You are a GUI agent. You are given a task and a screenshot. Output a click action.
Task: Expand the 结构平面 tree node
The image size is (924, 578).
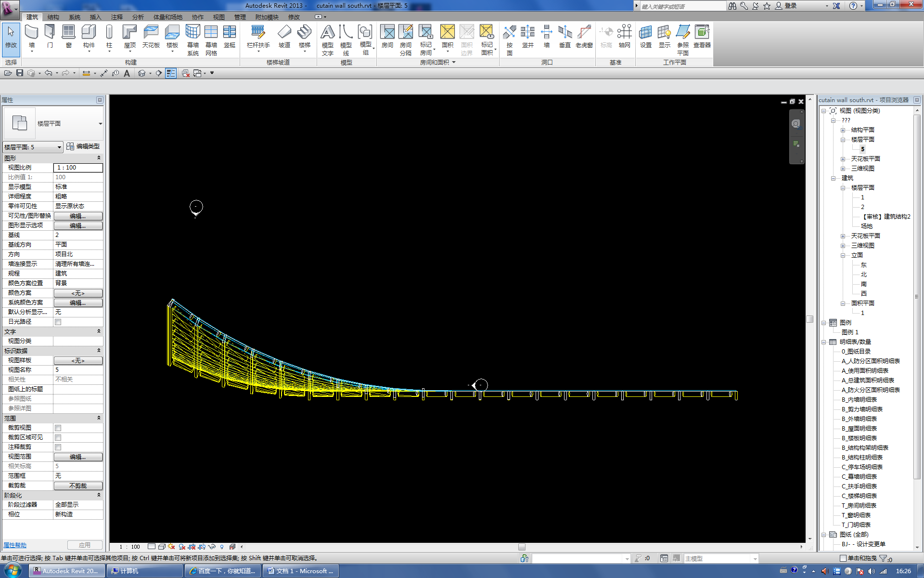click(843, 130)
